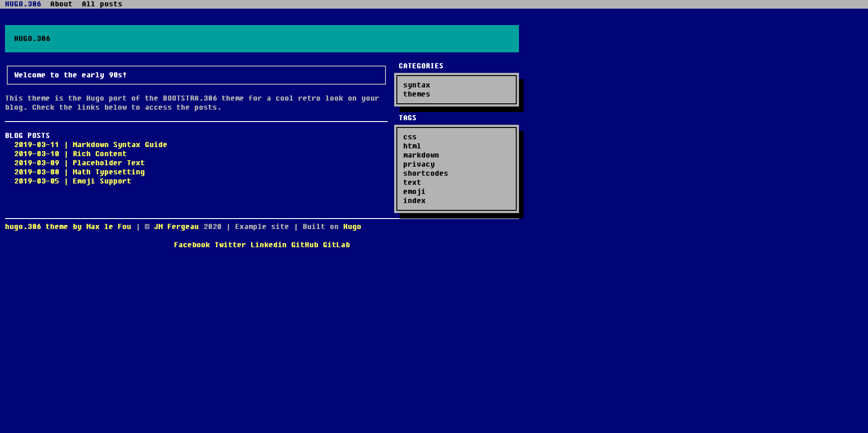The width and height of the screenshot is (868, 433).
Task: Browse the privacy tag
Action: point(419,164)
